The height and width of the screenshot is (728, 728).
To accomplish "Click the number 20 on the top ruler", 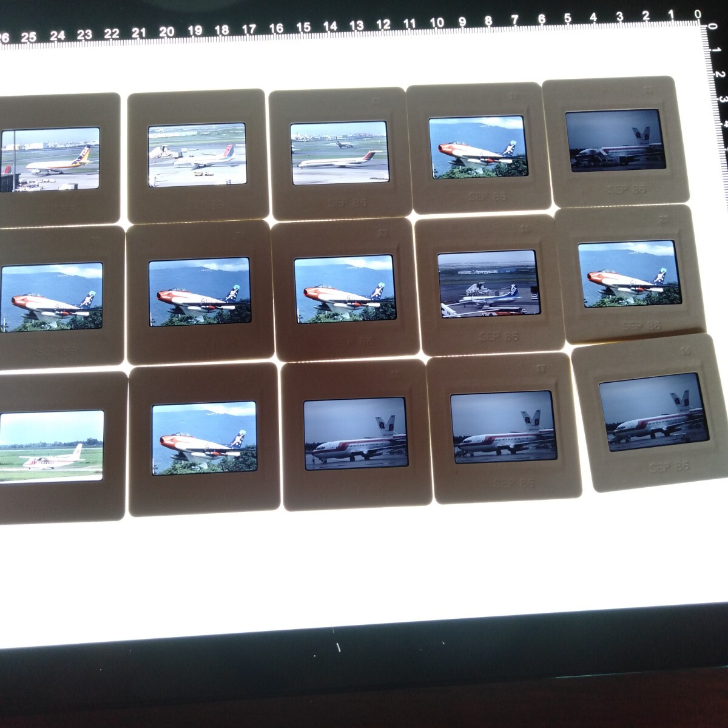I will (167, 32).
